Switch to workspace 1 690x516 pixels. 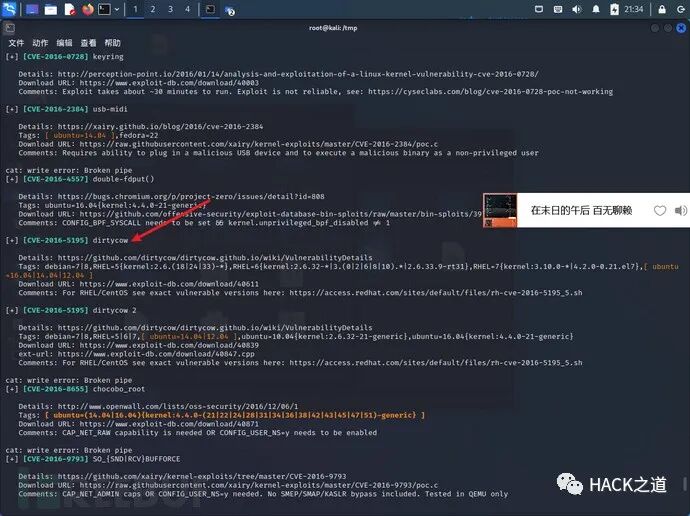[135, 9]
